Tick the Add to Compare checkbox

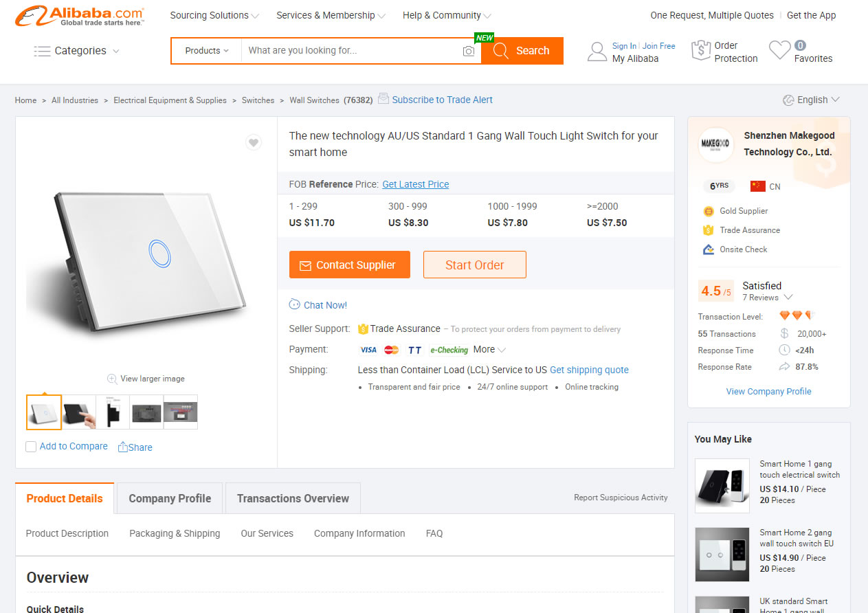coord(31,447)
